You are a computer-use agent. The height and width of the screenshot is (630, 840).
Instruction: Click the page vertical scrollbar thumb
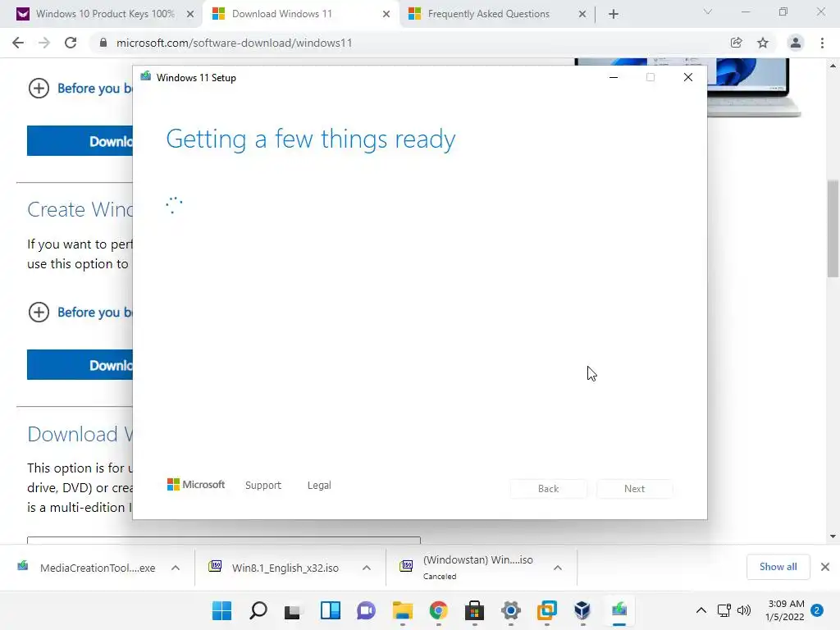(833, 229)
